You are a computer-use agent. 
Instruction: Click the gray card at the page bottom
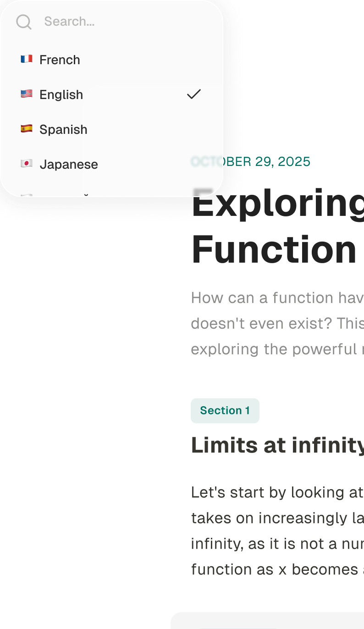click(x=268, y=621)
